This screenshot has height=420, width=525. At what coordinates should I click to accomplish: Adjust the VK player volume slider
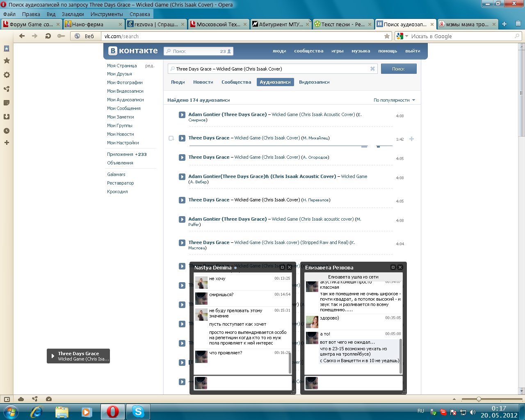pyautogui.click(x=385, y=146)
